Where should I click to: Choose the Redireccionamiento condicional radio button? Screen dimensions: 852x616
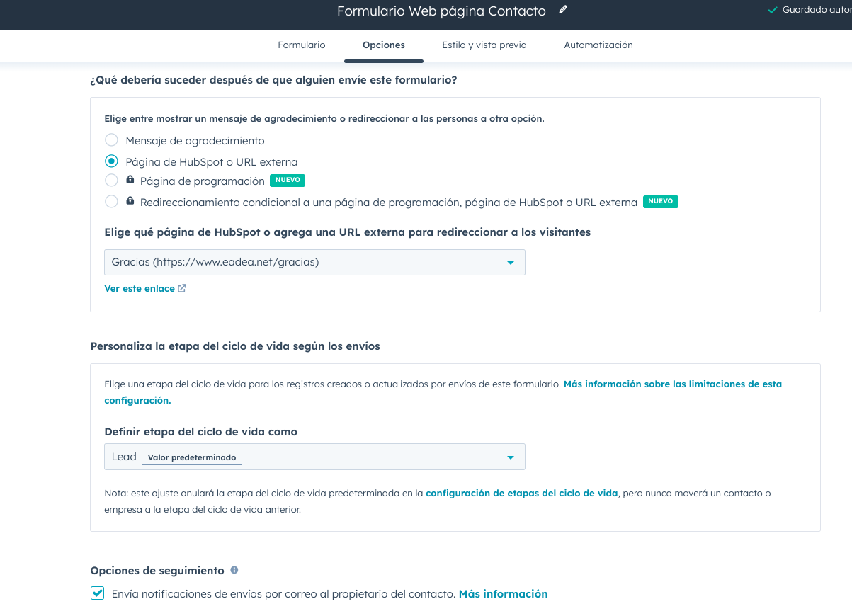coord(111,202)
